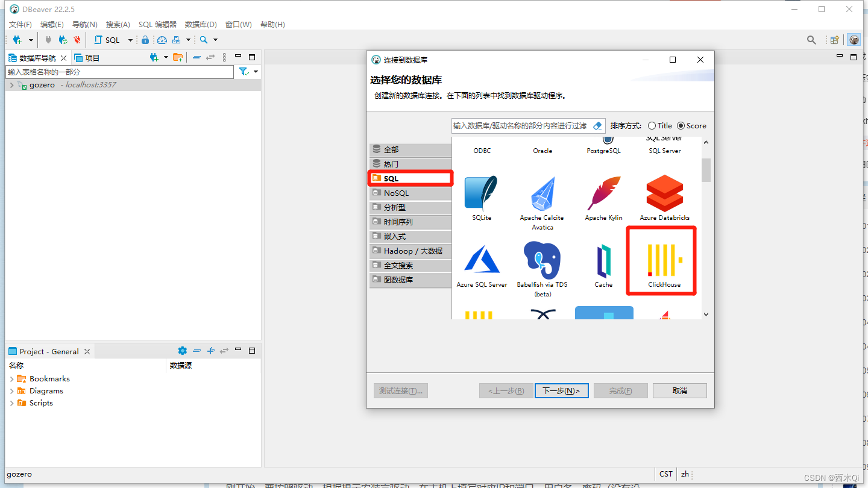
Task: Click the gray magnifier at top right
Action: pyautogui.click(x=812, y=40)
